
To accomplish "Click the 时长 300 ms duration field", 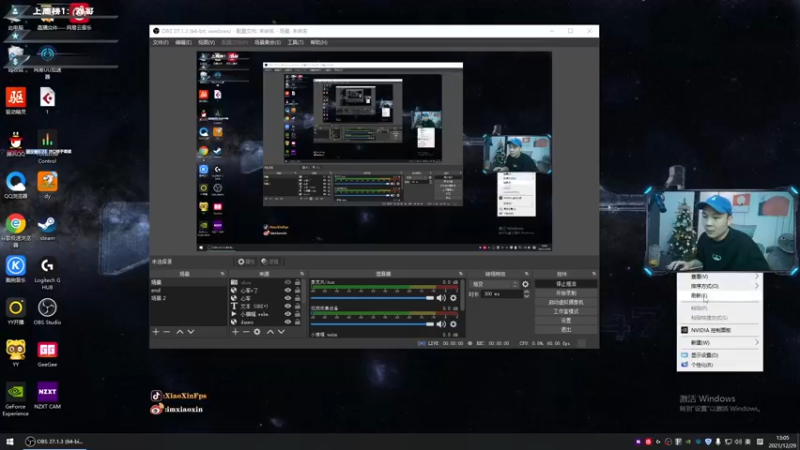I will pyautogui.click(x=502, y=294).
